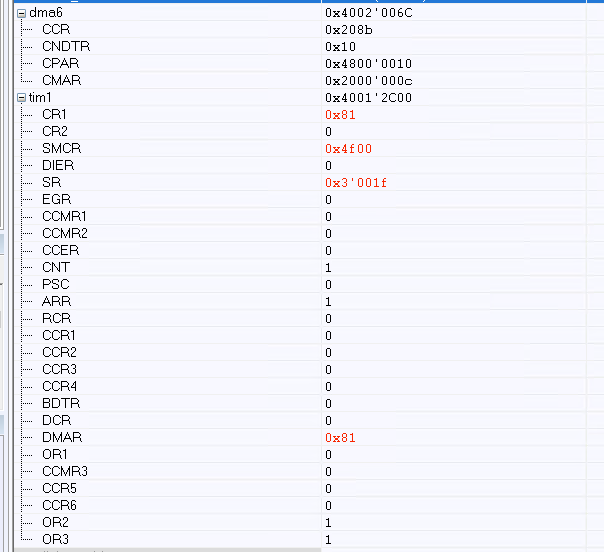
Task: Click the CMAR value 0x2000'000c
Action: coord(369,81)
